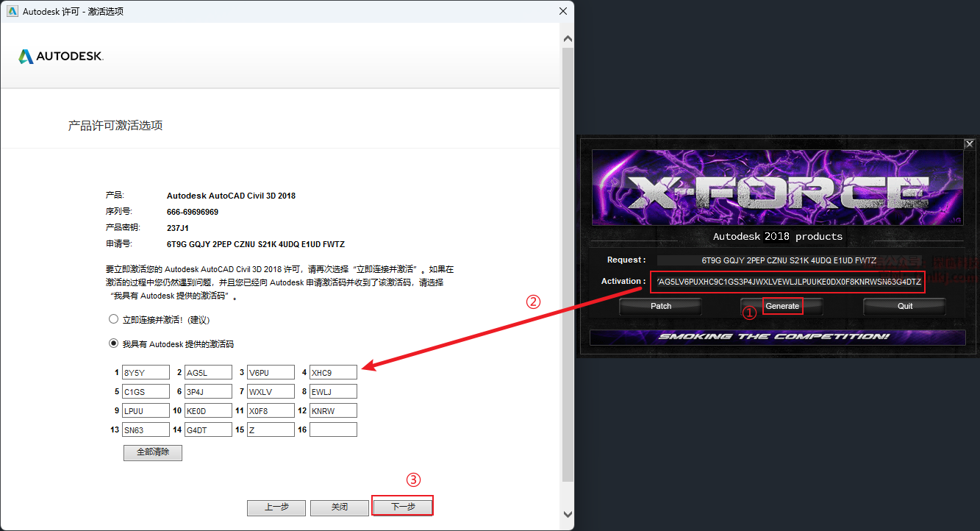Close the X-Force window with its X button

[x=969, y=144]
